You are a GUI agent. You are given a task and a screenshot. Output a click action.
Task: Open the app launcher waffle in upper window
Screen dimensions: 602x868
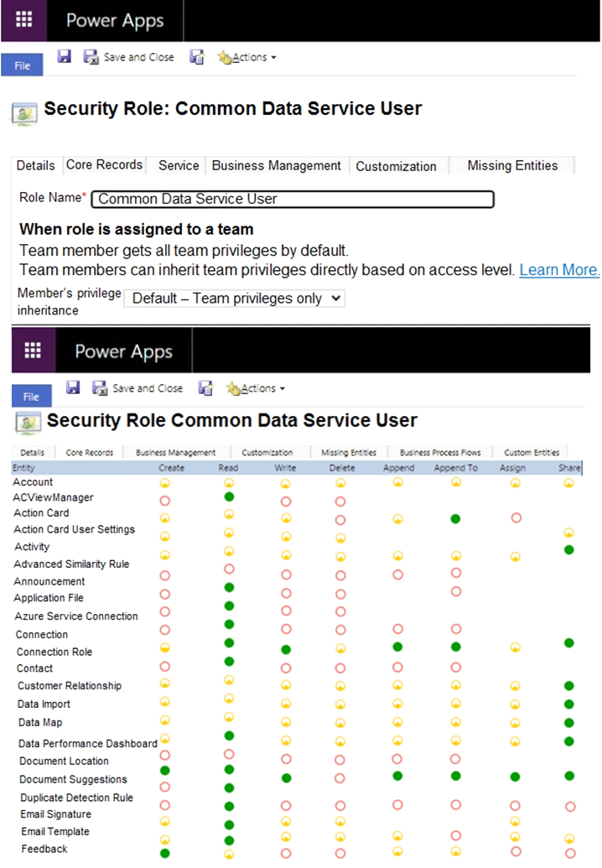(x=23, y=20)
